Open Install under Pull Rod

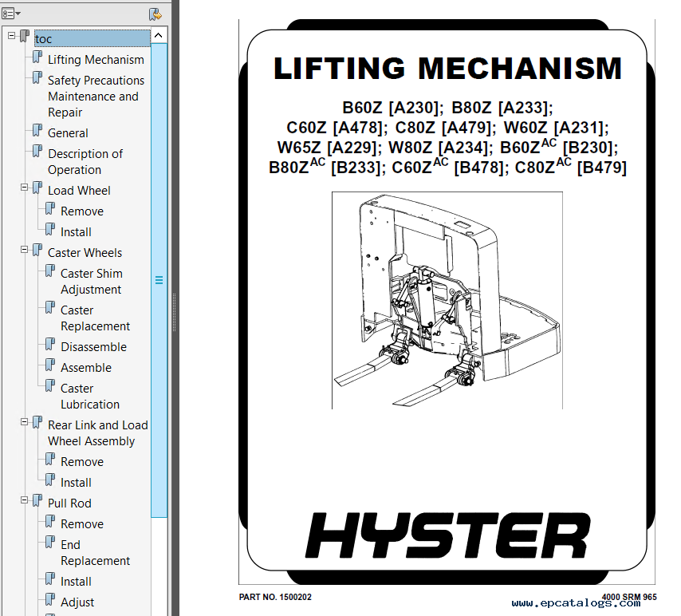[x=76, y=582]
